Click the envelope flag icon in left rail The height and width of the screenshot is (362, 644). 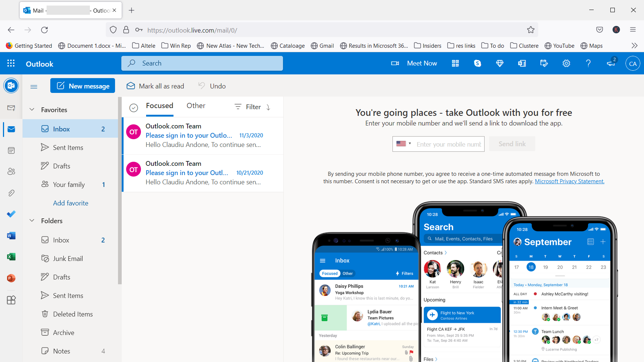coord(11,108)
